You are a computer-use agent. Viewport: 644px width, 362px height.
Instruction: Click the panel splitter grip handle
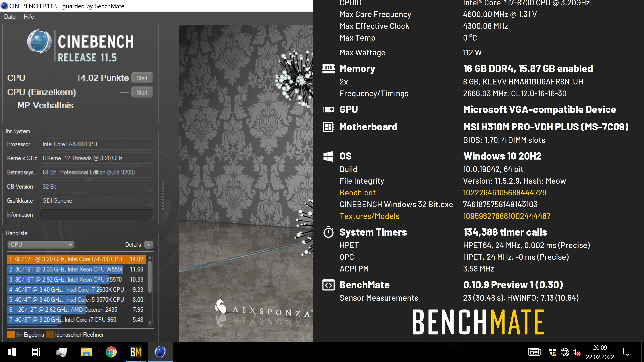pyautogui.click(x=163, y=195)
